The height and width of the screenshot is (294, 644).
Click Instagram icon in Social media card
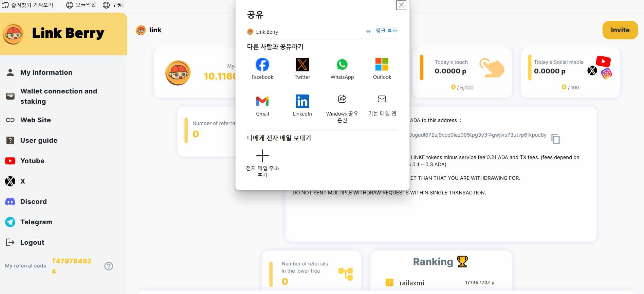coord(606,73)
